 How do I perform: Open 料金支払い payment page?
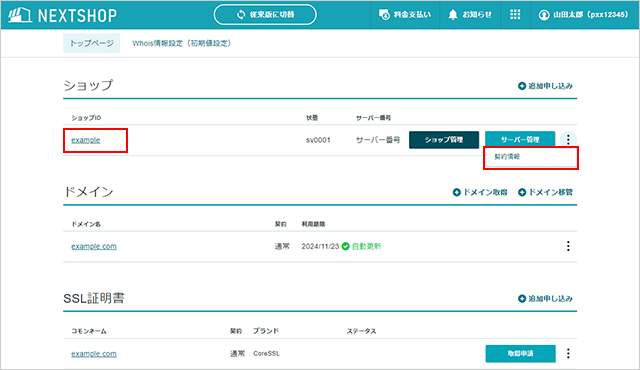[404, 15]
